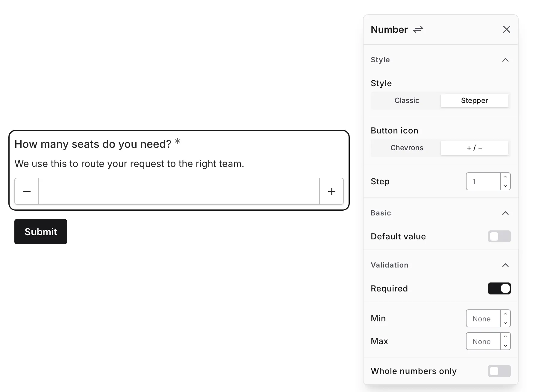Viewport: 533px width, 392px height.
Task: Click the Step value input field
Action: pos(483,181)
